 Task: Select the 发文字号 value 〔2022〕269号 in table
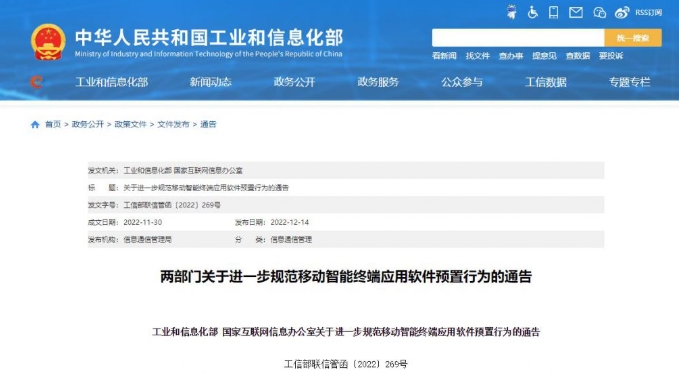click(x=172, y=205)
